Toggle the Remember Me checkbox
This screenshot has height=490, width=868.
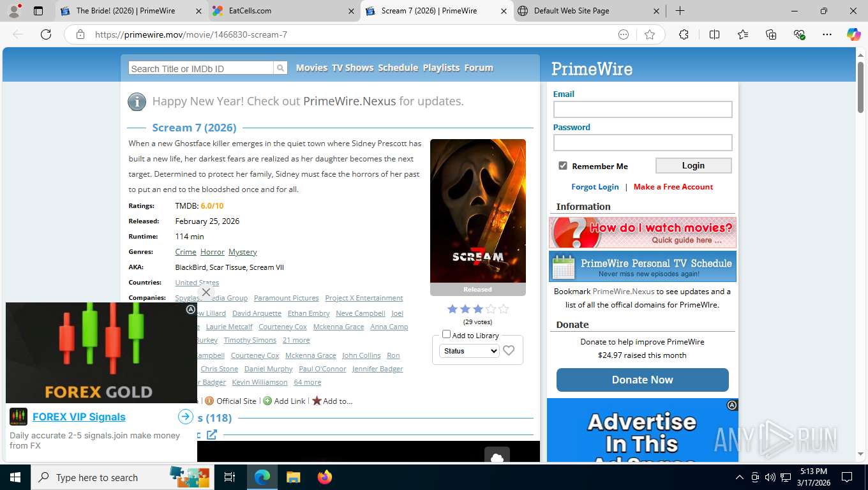[x=563, y=166]
